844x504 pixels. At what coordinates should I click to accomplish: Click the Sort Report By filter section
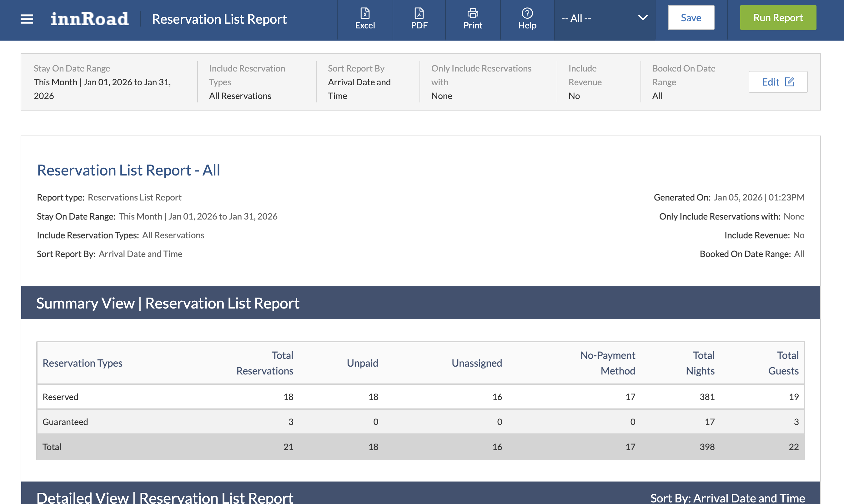coord(359,82)
